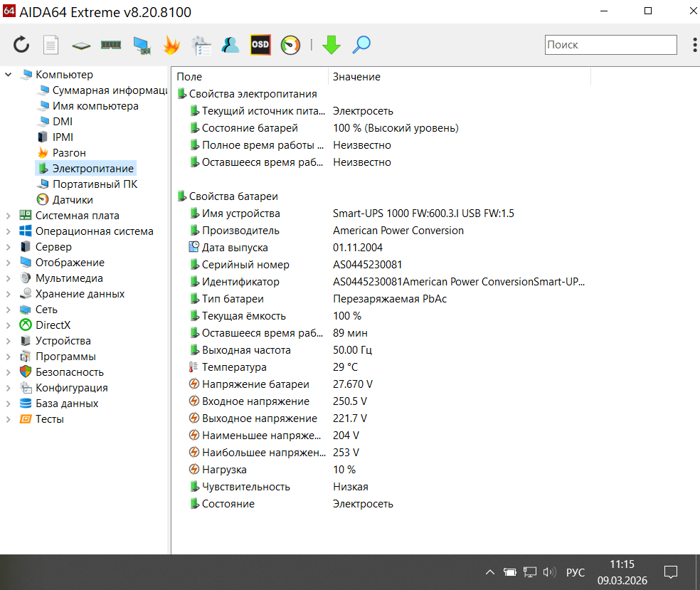Click the Конфигурация tree icon

pyautogui.click(x=26, y=388)
